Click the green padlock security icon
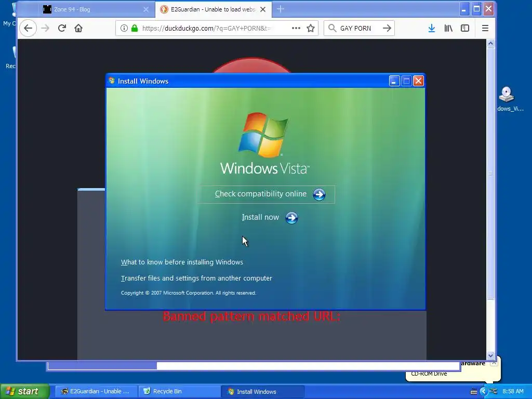This screenshot has width=532, height=399. click(135, 28)
